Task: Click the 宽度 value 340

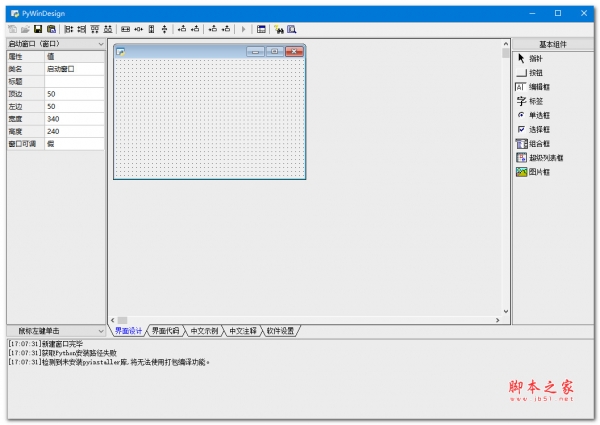Action: [x=75, y=119]
